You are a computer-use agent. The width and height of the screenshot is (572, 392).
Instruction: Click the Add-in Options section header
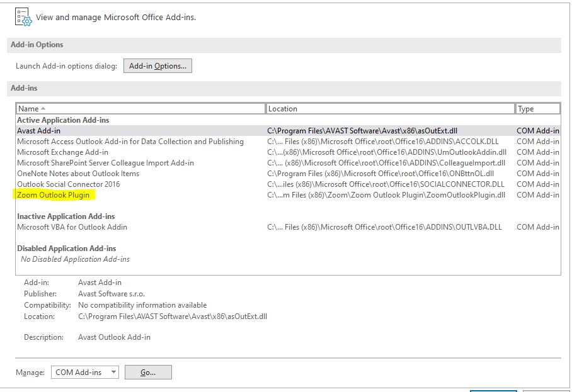[x=284, y=45]
